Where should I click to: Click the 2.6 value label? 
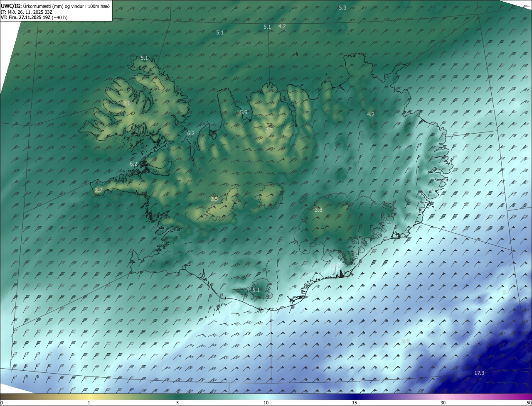coord(127,103)
